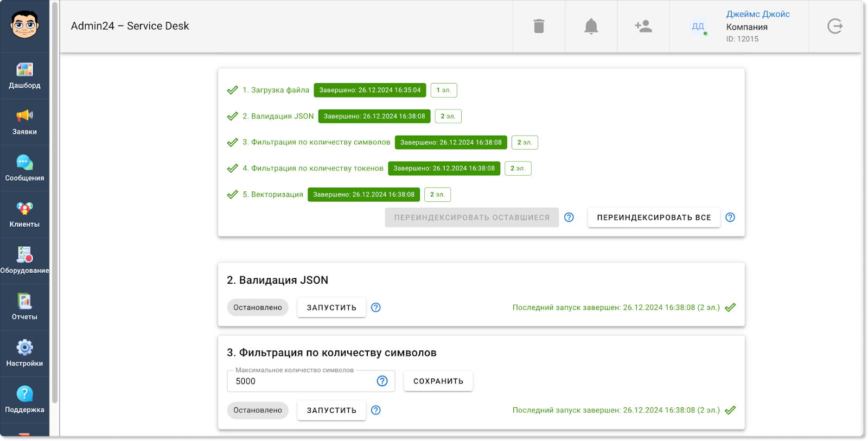Show help inside max symbols field

click(382, 381)
